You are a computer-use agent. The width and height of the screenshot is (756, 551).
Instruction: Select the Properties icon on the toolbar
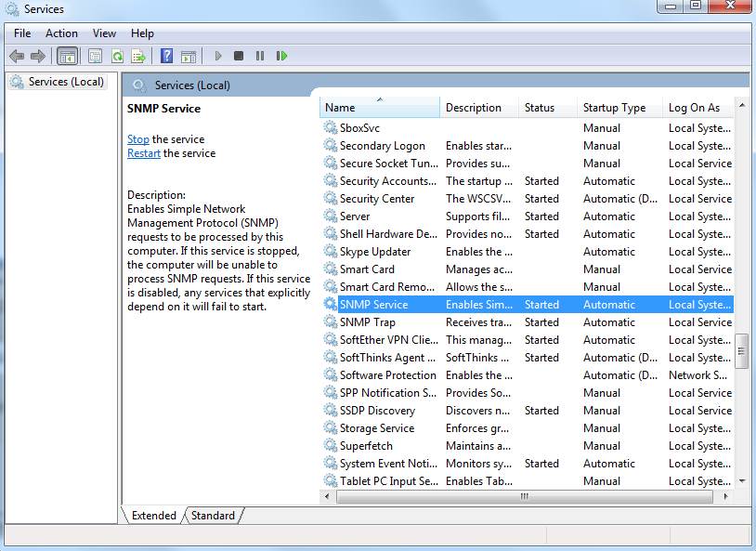[94, 56]
